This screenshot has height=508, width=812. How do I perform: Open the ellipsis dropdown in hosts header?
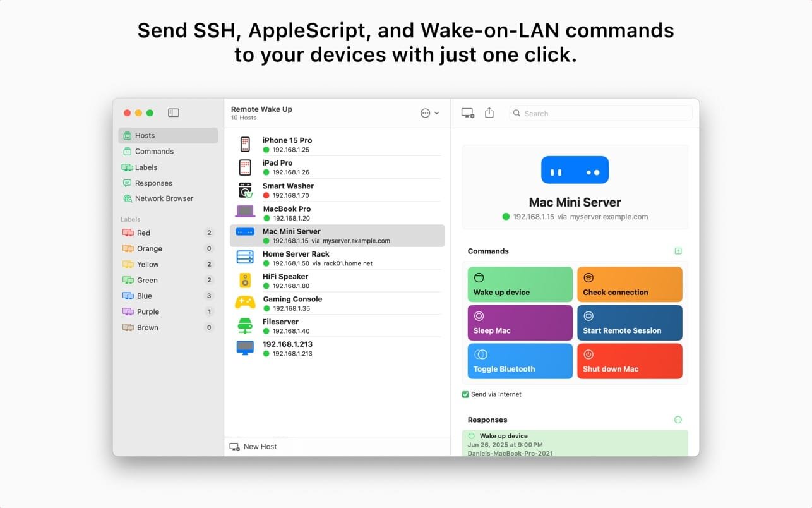(x=429, y=113)
